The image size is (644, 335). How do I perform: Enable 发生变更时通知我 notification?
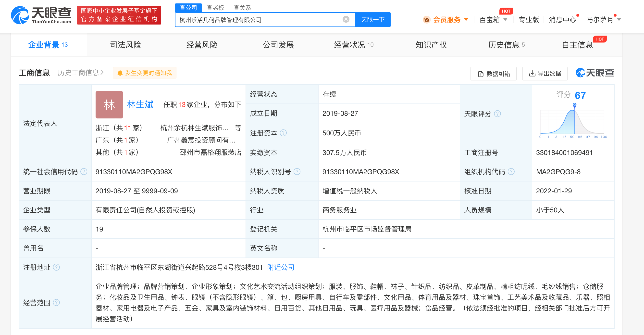tap(145, 73)
